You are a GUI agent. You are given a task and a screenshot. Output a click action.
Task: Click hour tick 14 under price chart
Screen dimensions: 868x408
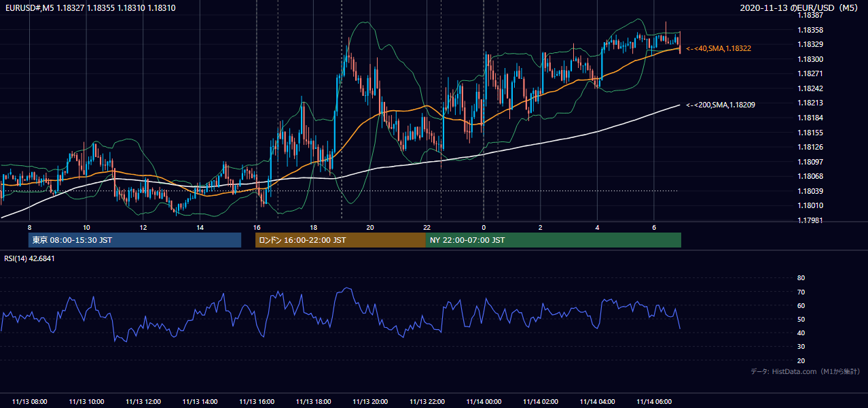coord(200,227)
